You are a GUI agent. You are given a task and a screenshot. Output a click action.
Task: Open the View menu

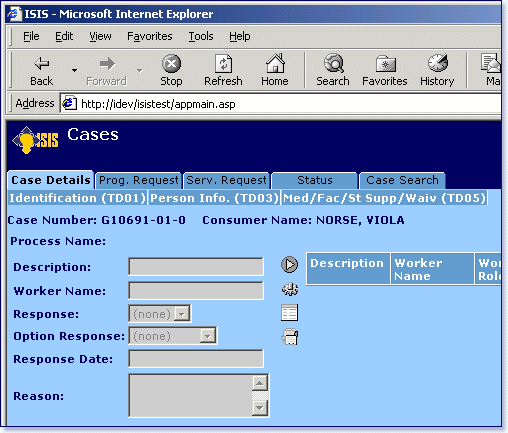(100, 36)
